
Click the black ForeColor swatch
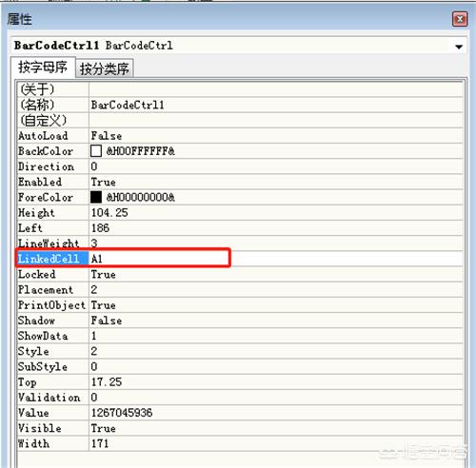click(x=96, y=197)
